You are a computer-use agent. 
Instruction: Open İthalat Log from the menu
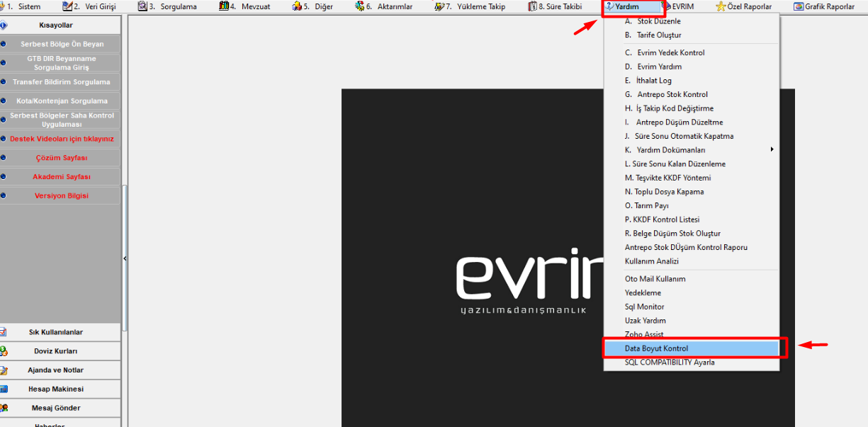(x=692, y=81)
